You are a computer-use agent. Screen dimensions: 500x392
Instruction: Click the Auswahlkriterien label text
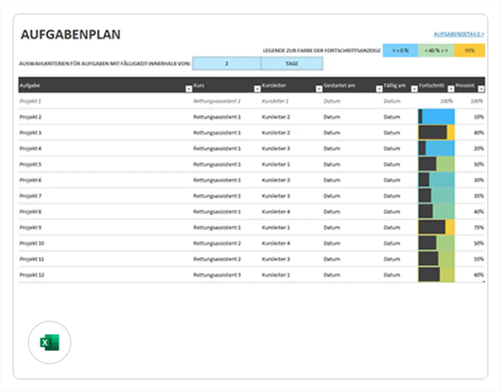coord(105,63)
